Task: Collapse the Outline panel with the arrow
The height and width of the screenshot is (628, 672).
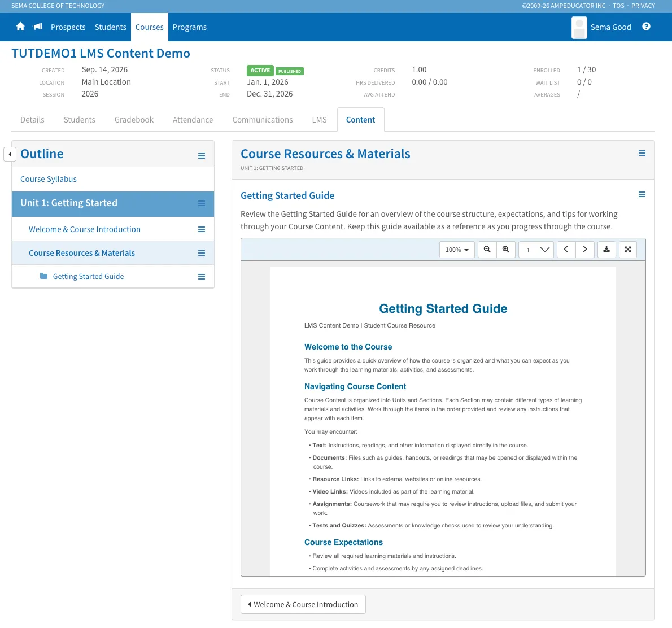Action: pos(10,154)
